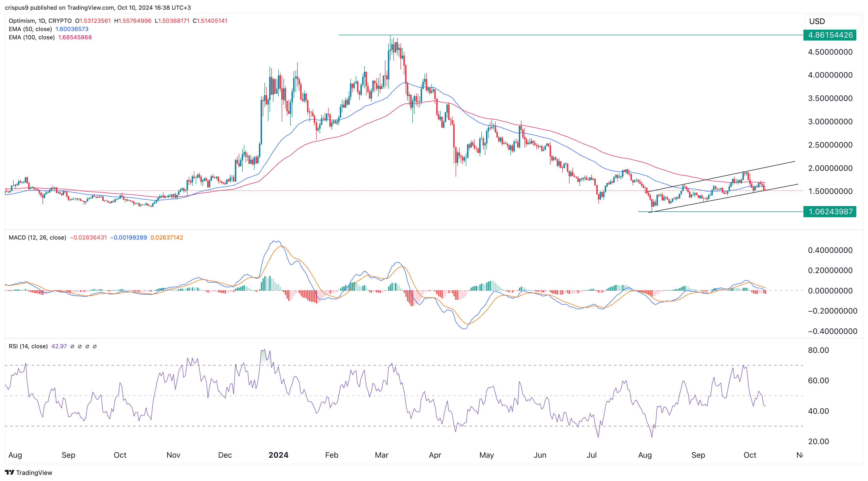Click the Optimism, 1D, CRYPTO symbol title
This screenshot has height=481, width=868.
pyautogui.click(x=40, y=21)
